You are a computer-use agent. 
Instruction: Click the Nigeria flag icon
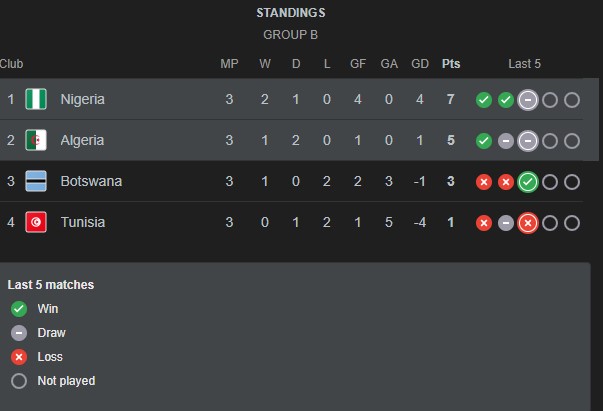tap(36, 99)
